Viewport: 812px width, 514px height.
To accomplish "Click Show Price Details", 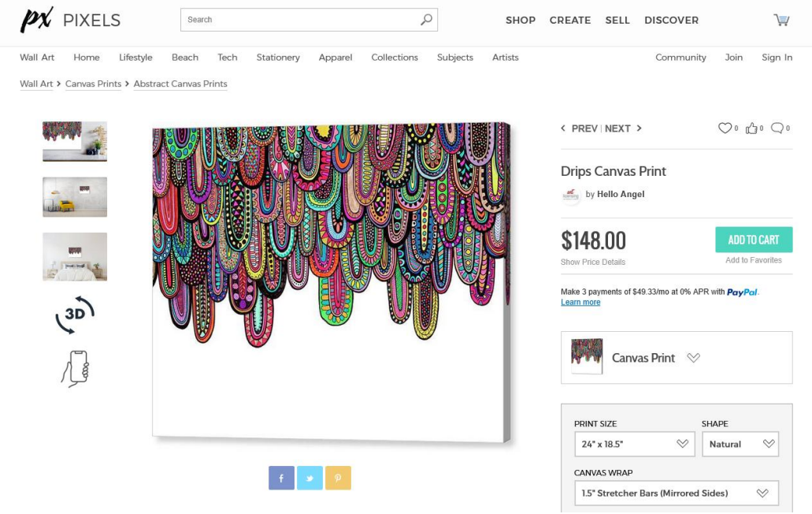I will [593, 263].
